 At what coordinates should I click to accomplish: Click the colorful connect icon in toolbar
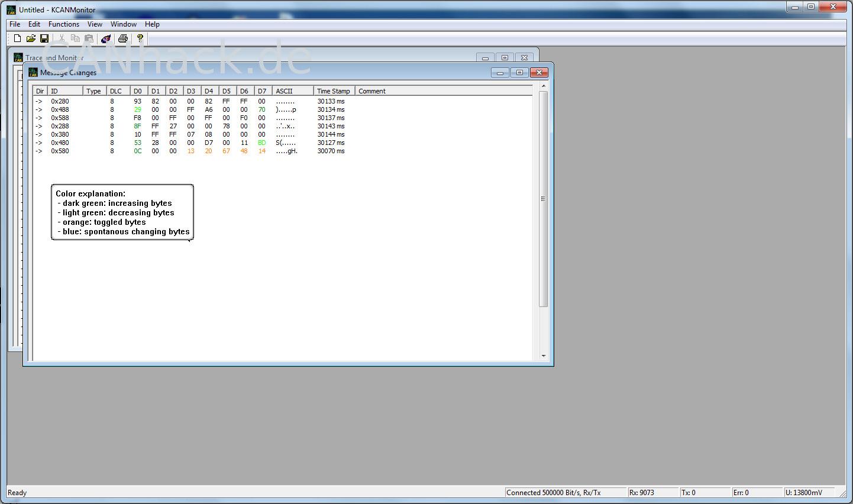tap(106, 38)
